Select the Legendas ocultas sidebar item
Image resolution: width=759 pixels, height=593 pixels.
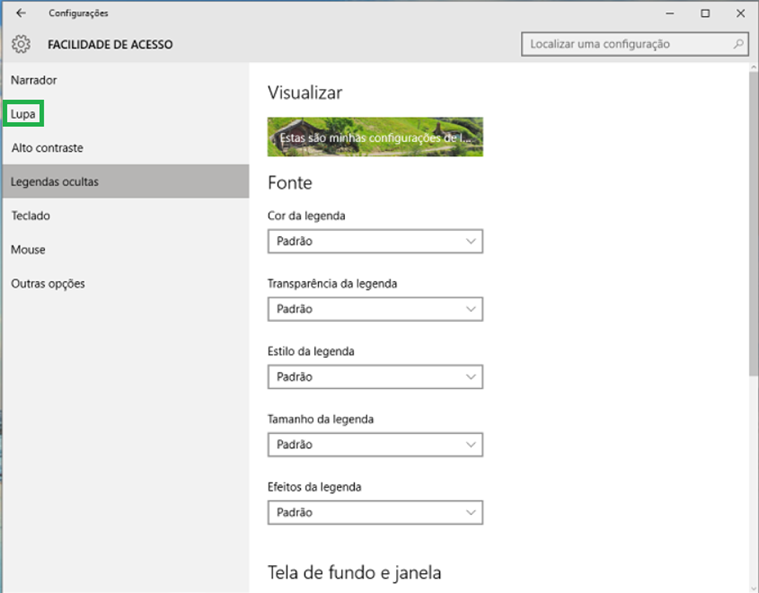[x=55, y=182]
